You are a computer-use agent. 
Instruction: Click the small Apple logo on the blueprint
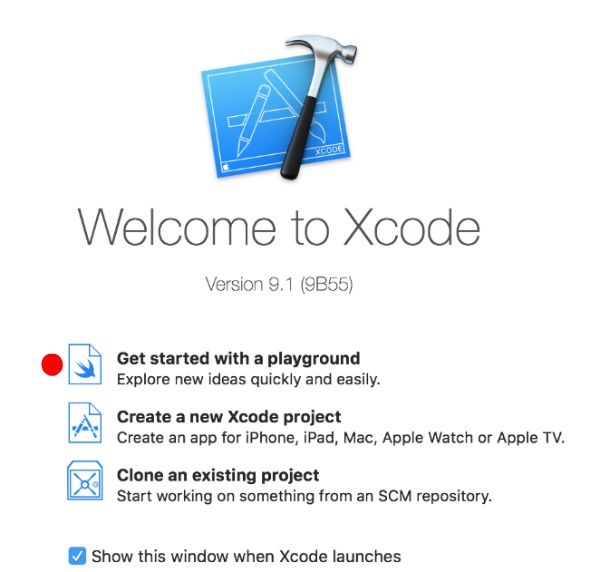[226, 166]
